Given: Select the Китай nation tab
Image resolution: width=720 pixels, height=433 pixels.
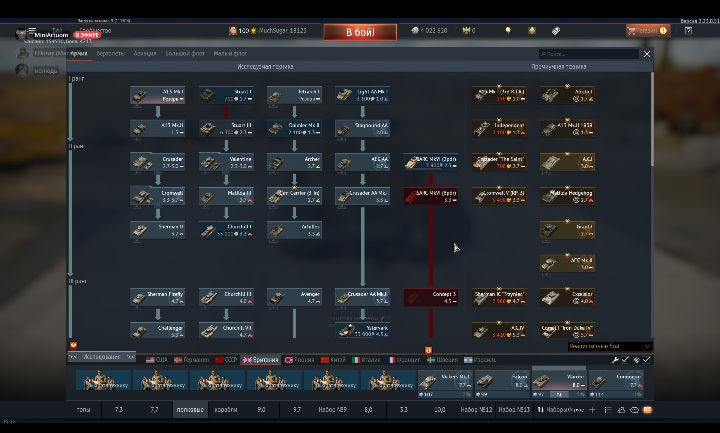Looking at the screenshot, I should click(x=333, y=360).
